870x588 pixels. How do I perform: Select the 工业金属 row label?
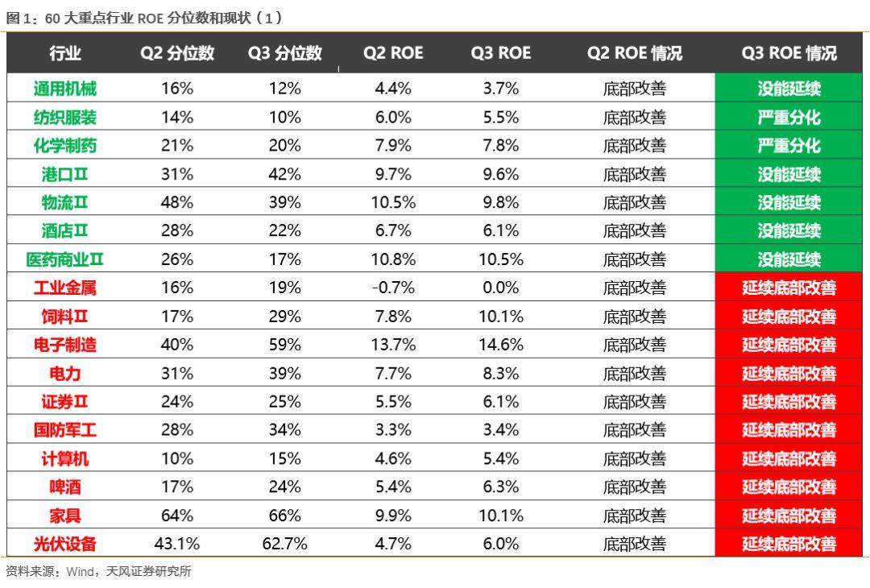point(65,288)
